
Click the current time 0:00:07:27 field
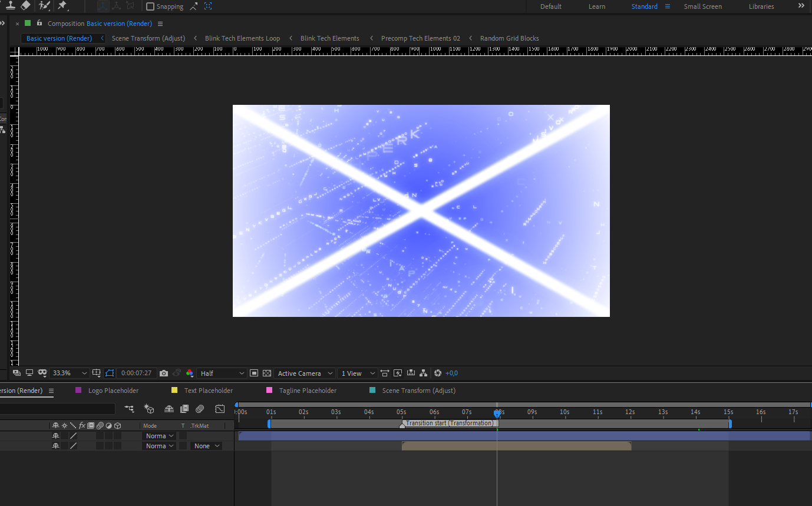[137, 373]
